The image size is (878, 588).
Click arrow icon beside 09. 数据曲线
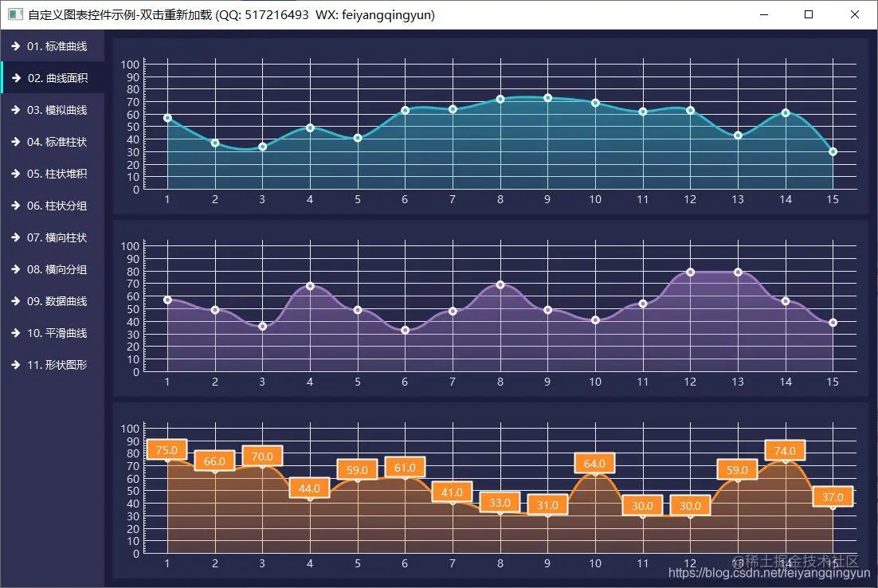coord(16,301)
